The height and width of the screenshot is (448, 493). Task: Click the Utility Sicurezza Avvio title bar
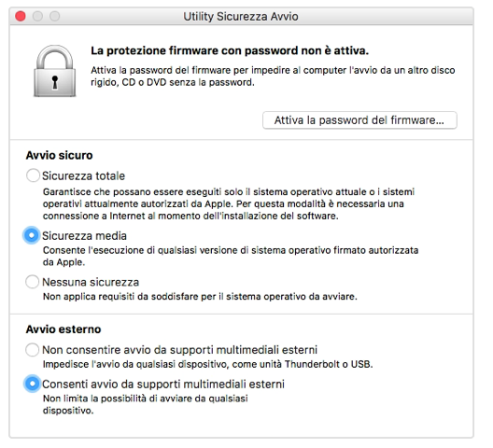coord(241,17)
